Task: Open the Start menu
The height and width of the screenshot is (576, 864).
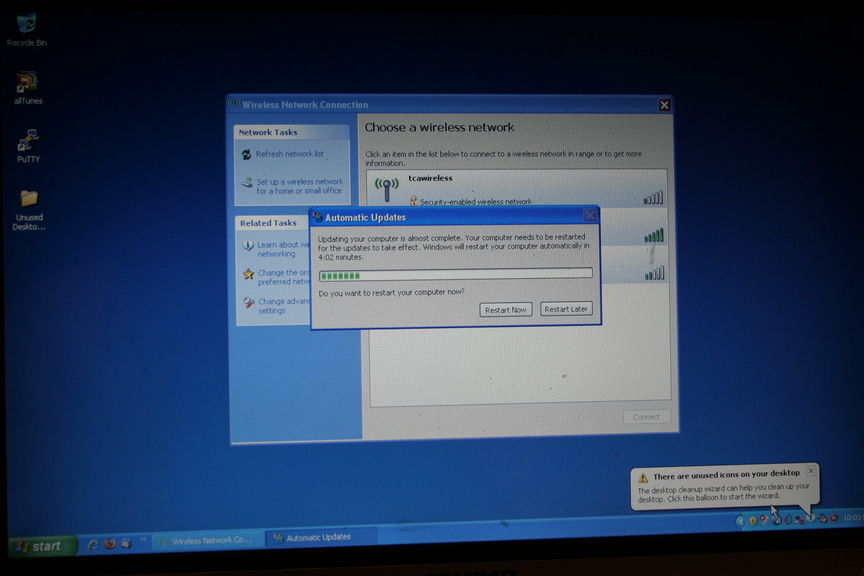Action: pos(41,546)
